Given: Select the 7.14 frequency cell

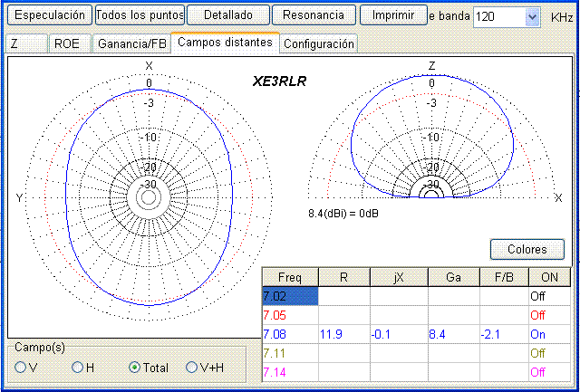Looking at the screenshot, I should click(x=290, y=372).
